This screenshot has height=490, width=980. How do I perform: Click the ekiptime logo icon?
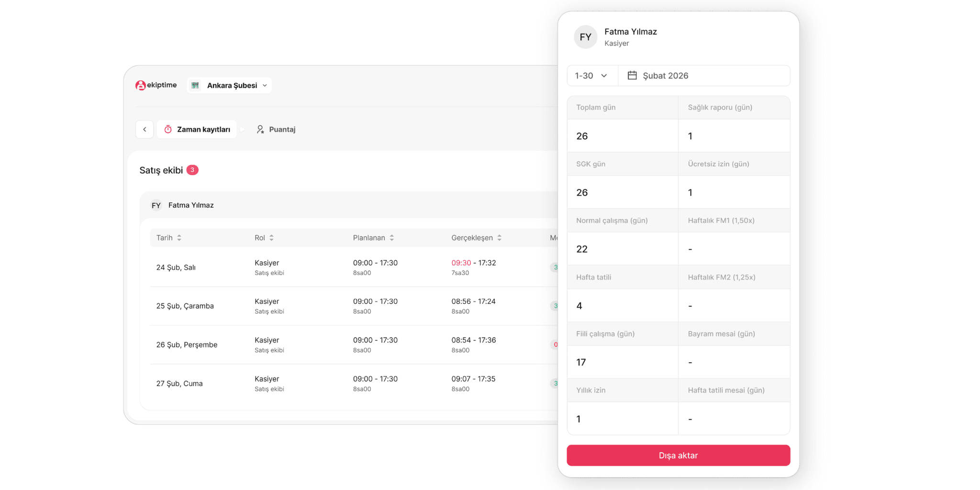140,85
